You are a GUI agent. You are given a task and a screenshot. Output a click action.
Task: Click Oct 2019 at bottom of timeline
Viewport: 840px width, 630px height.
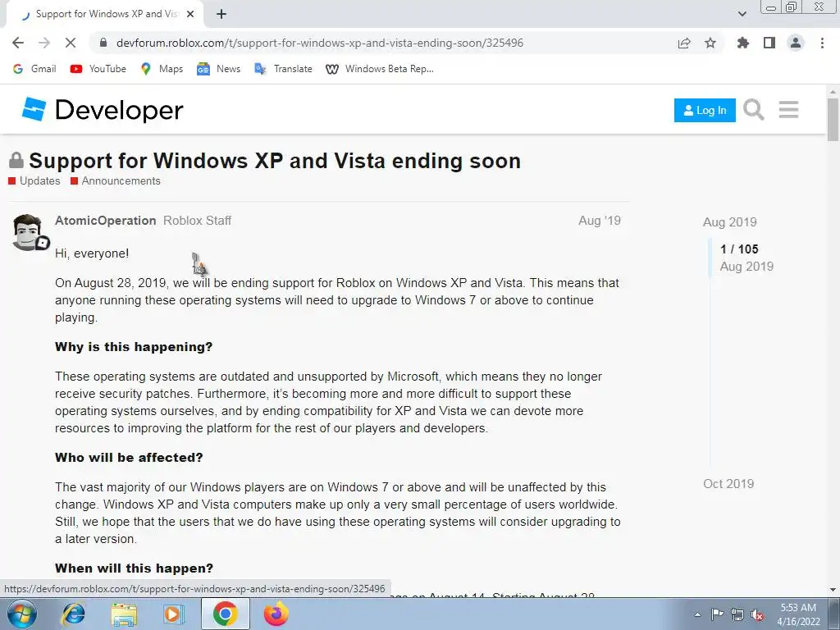pos(728,484)
